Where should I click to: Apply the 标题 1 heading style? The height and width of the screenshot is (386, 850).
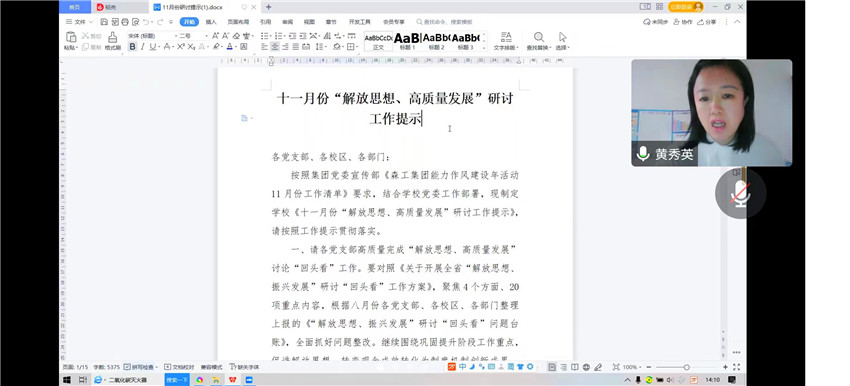click(x=407, y=41)
